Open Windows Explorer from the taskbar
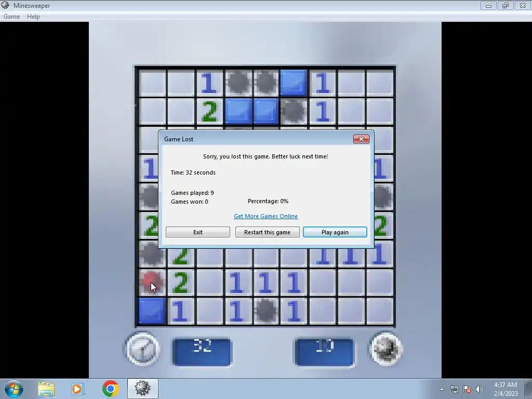532x399 pixels. [x=46, y=389]
